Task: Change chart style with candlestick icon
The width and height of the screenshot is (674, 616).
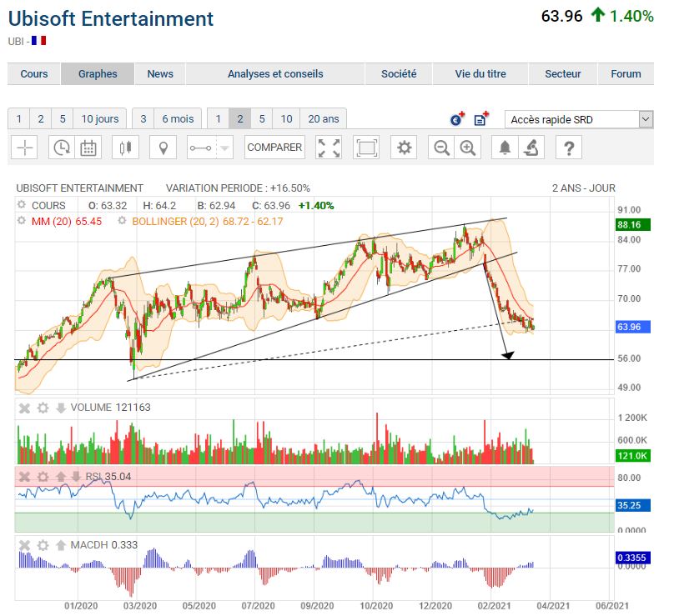Action: 125,148
